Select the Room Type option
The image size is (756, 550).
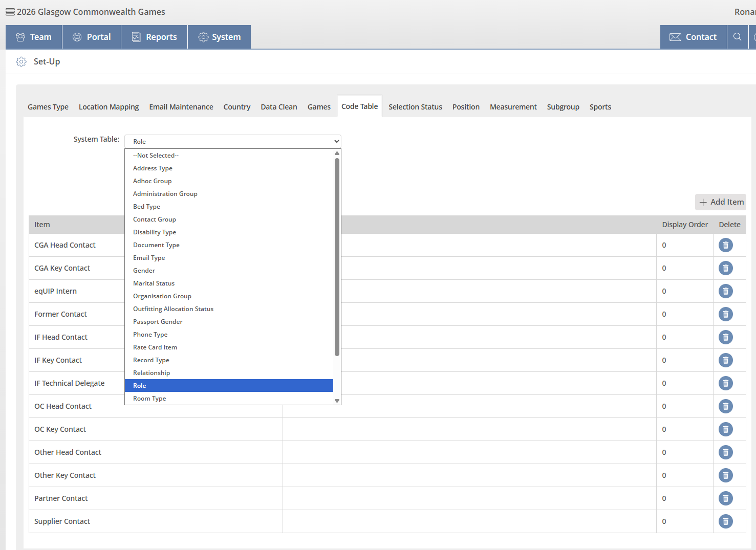click(x=149, y=399)
